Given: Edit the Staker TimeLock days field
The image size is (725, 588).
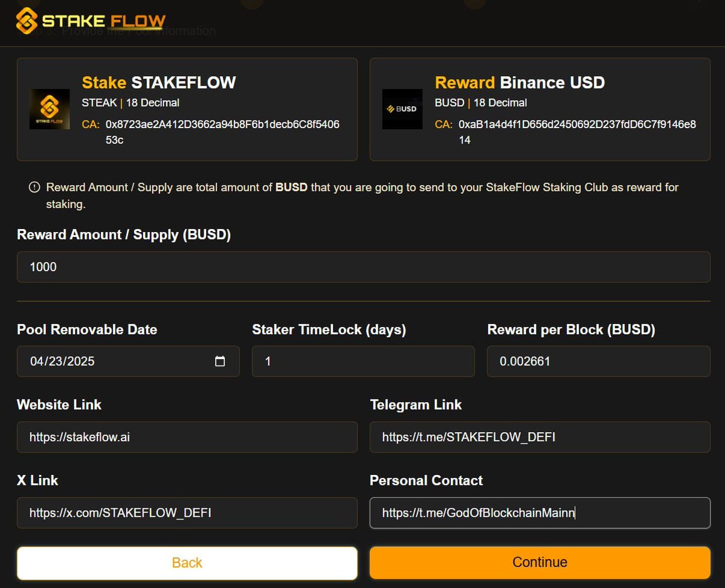Looking at the screenshot, I should [363, 361].
